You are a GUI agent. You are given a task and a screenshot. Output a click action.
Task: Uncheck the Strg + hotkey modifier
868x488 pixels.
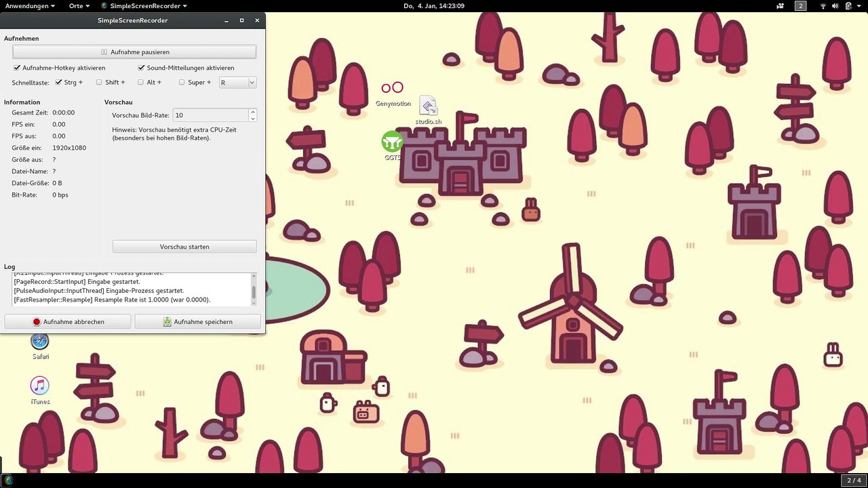(59, 82)
